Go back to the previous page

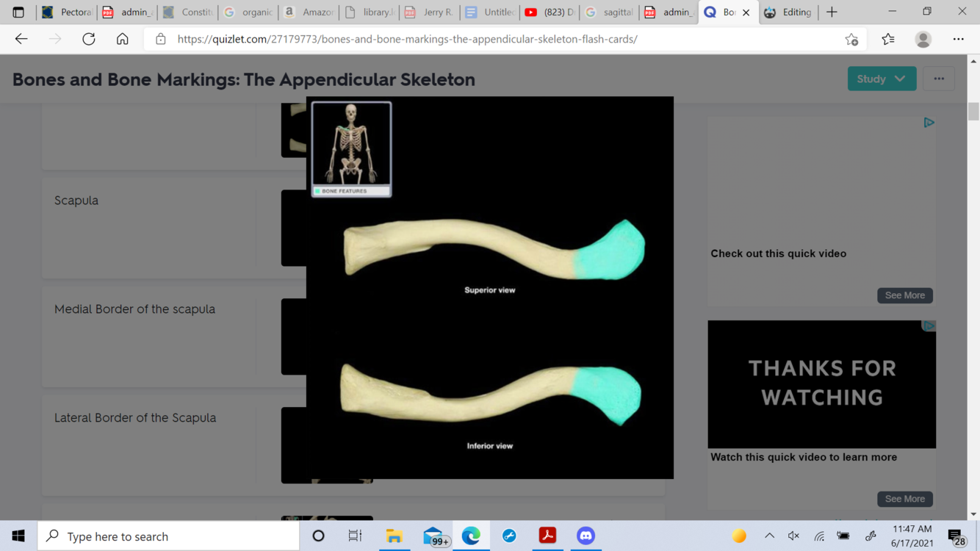click(21, 39)
